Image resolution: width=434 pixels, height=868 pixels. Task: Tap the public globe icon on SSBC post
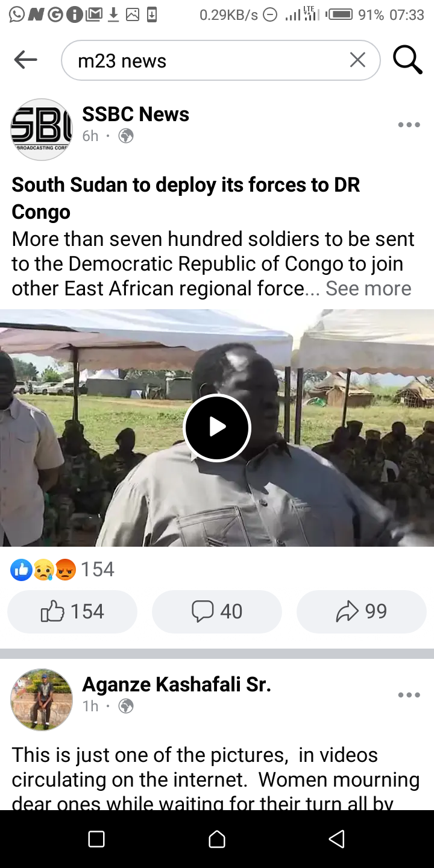[126, 136]
